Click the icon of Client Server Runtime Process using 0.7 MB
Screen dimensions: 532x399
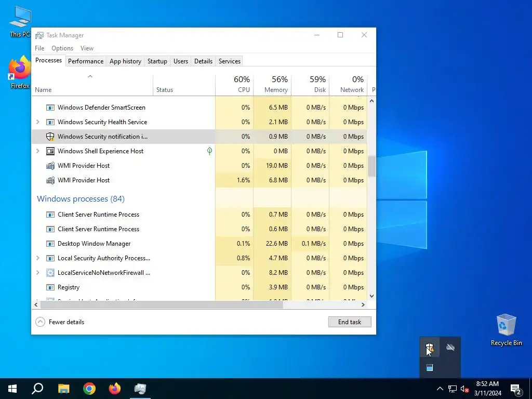[x=50, y=215]
